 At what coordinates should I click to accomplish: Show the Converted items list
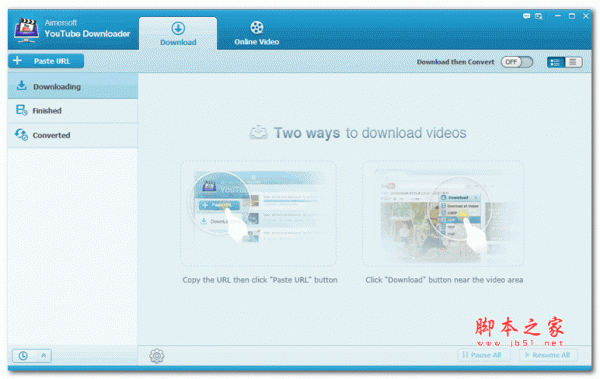pyautogui.click(x=73, y=135)
